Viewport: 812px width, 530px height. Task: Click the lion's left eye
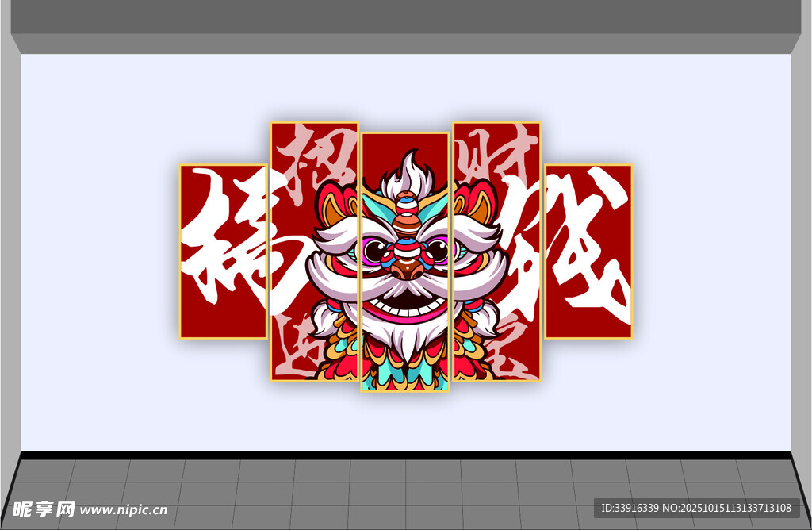pos(375,252)
